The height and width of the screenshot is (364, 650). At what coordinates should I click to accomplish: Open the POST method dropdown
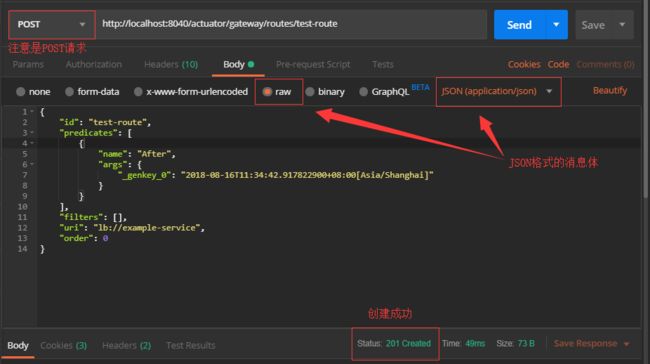52,24
